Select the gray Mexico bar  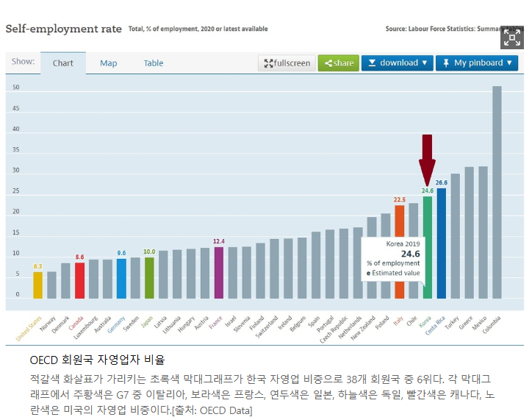[x=484, y=232]
